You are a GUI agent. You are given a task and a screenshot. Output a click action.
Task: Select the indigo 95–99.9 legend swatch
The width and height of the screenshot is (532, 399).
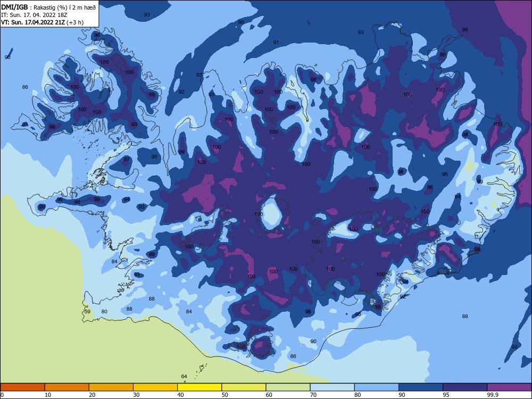(x=465, y=387)
